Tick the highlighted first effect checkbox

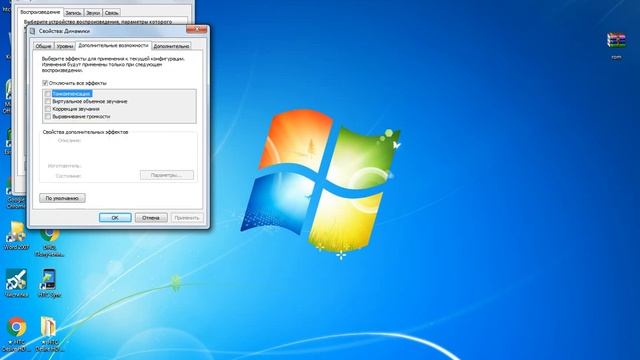coord(48,94)
